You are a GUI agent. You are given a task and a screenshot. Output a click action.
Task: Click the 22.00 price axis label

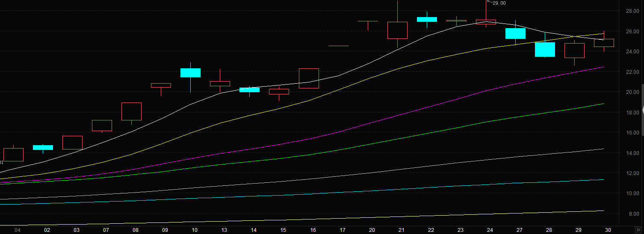point(632,72)
